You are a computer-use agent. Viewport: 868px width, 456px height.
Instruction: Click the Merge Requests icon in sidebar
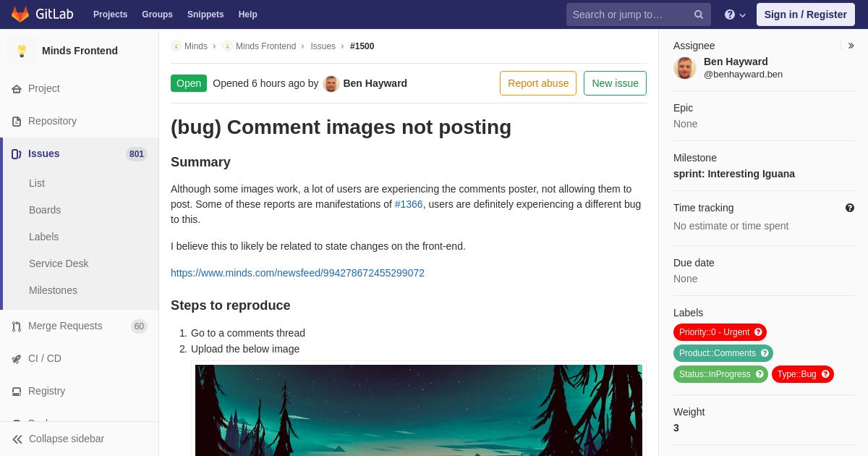(x=17, y=326)
